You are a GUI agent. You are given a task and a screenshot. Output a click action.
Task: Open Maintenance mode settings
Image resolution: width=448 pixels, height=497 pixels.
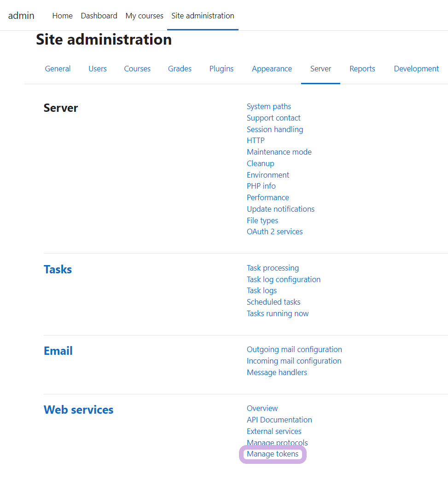point(279,152)
